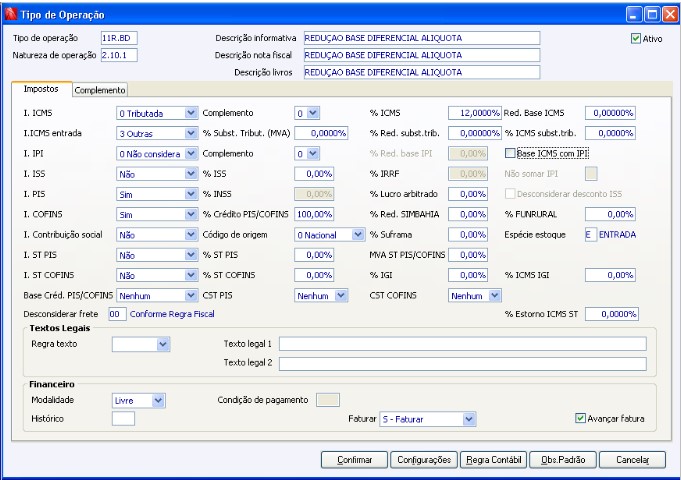Screen dimensions: 681x480
Task: Open the IPI Complemento dropdown
Action: point(307,154)
